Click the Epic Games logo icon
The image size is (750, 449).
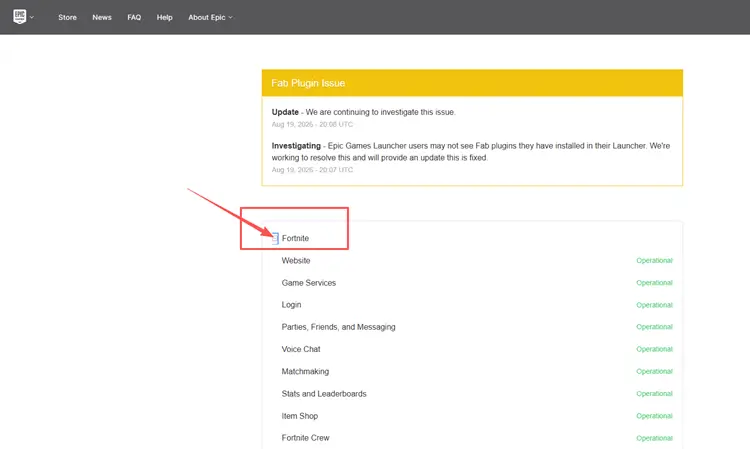[20, 17]
